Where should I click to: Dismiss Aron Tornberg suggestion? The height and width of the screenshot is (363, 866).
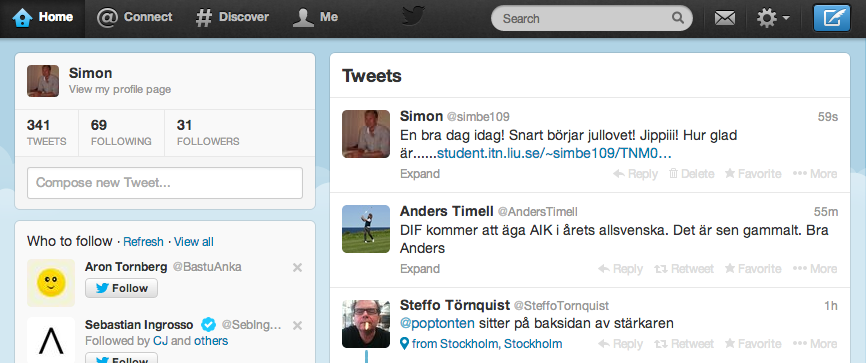click(297, 267)
